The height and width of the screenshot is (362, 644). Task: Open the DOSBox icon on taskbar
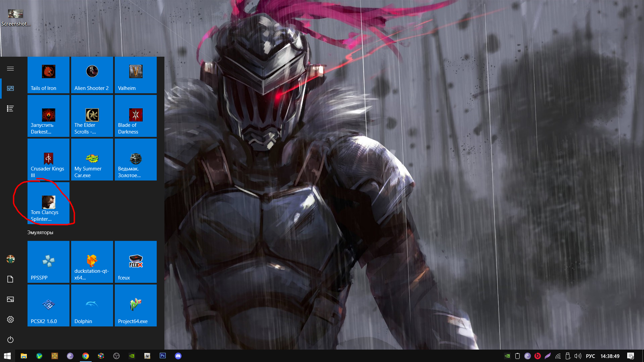pyautogui.click(x=54, y=356)
